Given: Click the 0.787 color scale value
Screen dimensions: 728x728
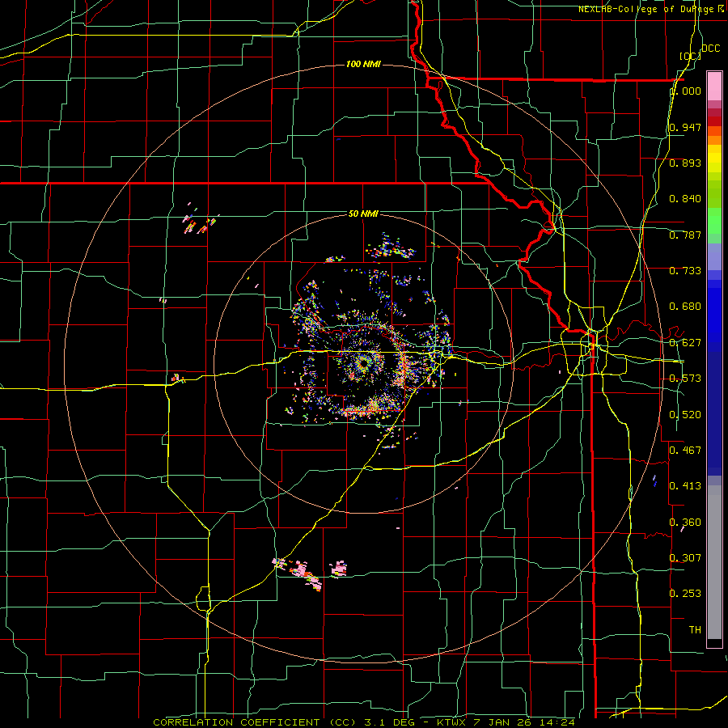Looking at the screenshot, I should (x=685, y=235).
